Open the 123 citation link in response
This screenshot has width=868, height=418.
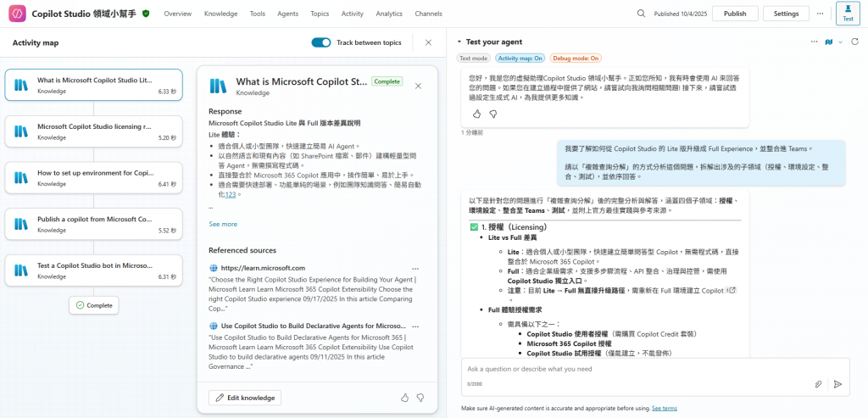point(231,195)
